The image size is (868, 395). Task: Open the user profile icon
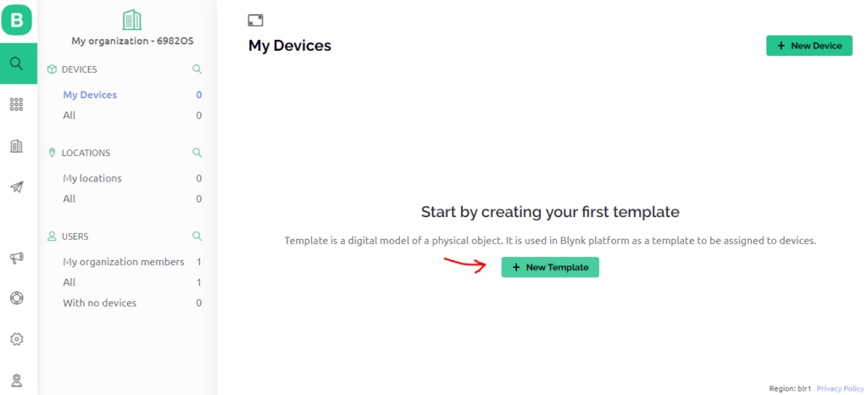[x=17, y=381]
